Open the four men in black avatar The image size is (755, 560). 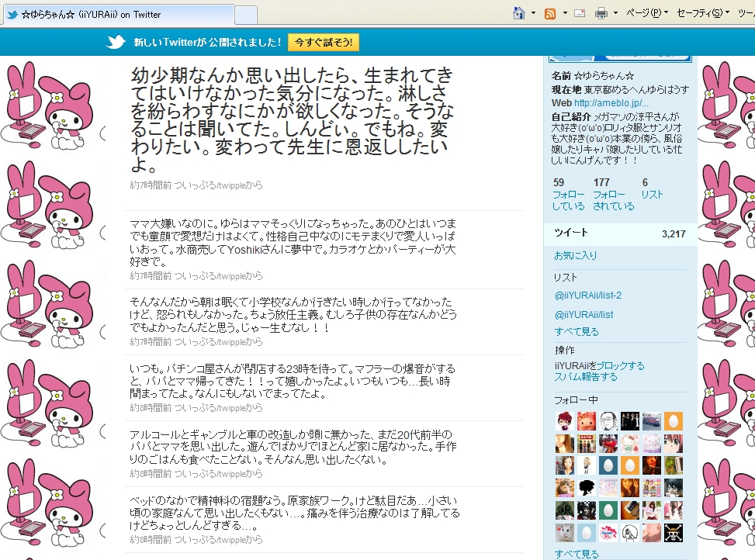(x=630, y=421)
